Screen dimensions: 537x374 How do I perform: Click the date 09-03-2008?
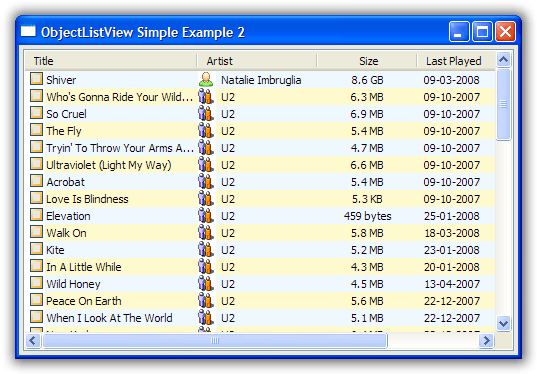tap(451, 80)
